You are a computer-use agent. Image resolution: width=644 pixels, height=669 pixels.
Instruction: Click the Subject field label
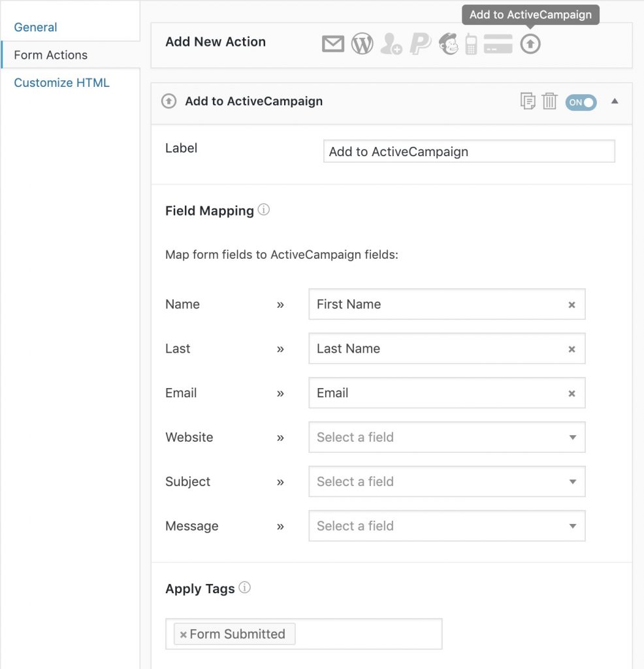pos(187,481)
